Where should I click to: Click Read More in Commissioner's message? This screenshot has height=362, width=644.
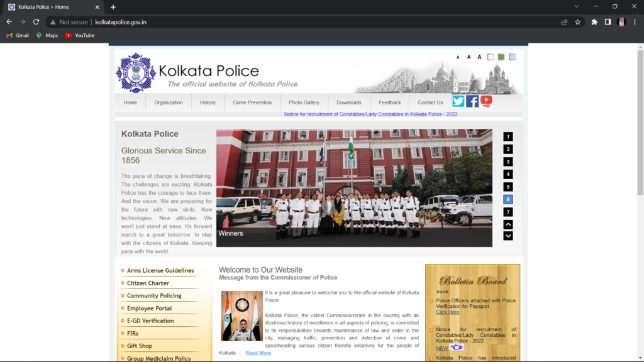258,353
